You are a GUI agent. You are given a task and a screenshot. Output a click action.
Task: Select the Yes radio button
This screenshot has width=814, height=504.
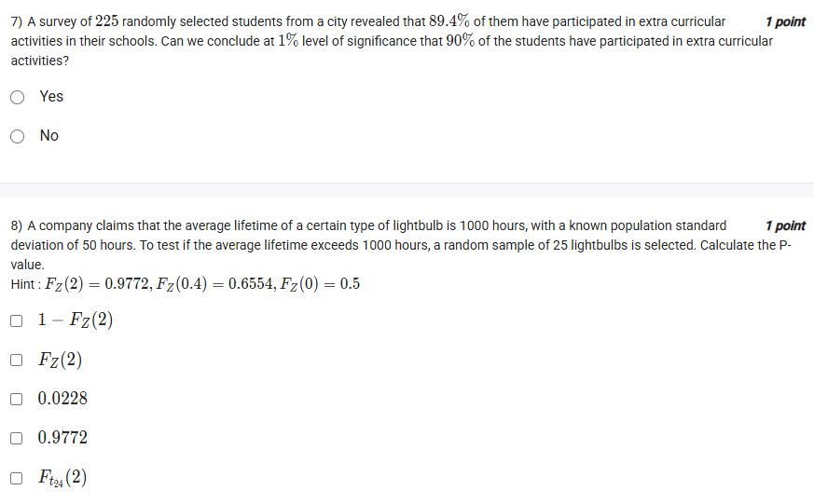tap(18, 97)
